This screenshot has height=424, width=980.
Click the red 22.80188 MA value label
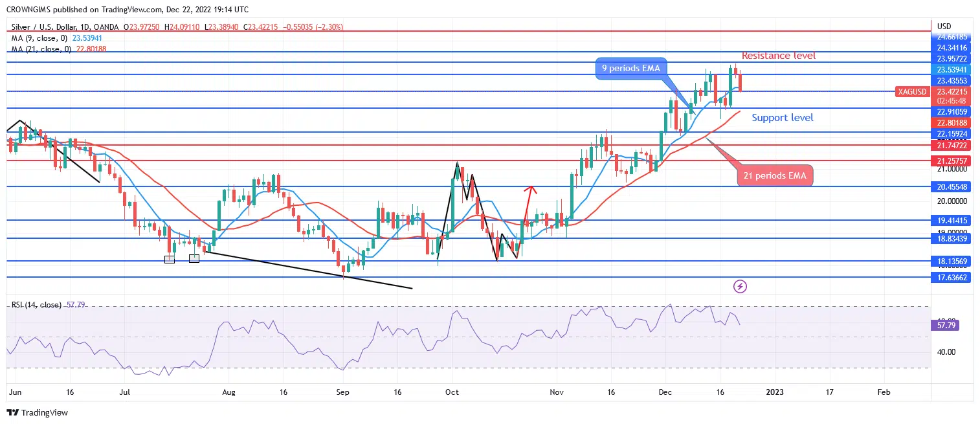[950, 123]
